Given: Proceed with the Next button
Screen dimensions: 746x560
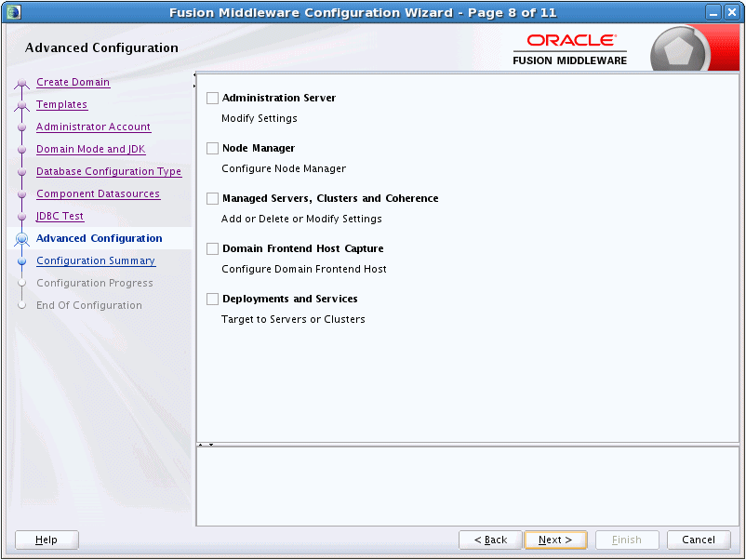Looking at the screenshot, I should pyautogui.click(x=555, y=540).
